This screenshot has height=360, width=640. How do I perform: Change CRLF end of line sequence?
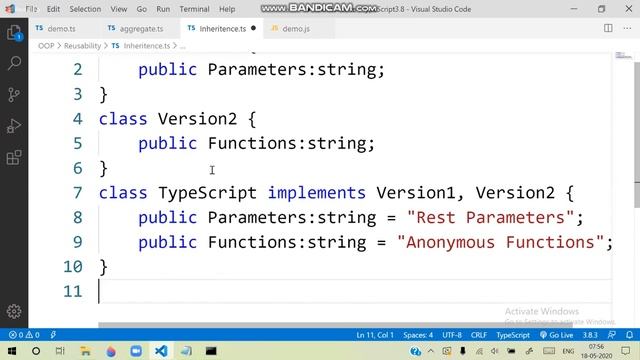(x=478, y=335)
